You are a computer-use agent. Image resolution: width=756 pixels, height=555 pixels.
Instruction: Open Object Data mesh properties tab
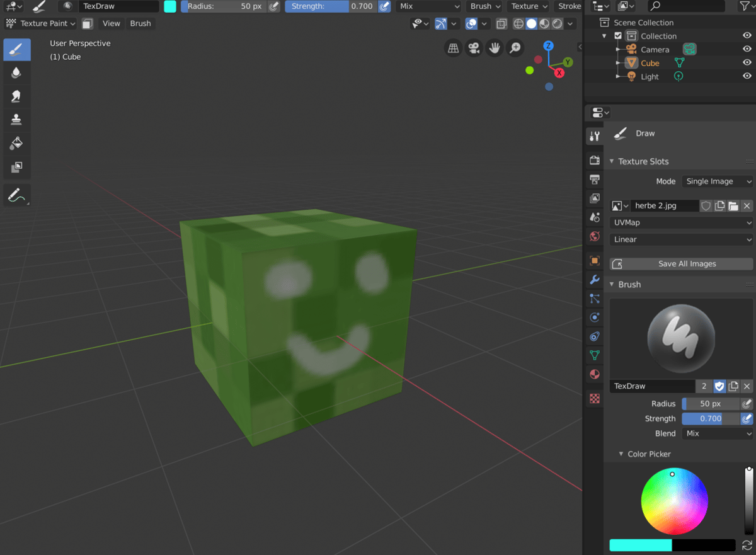594,355
